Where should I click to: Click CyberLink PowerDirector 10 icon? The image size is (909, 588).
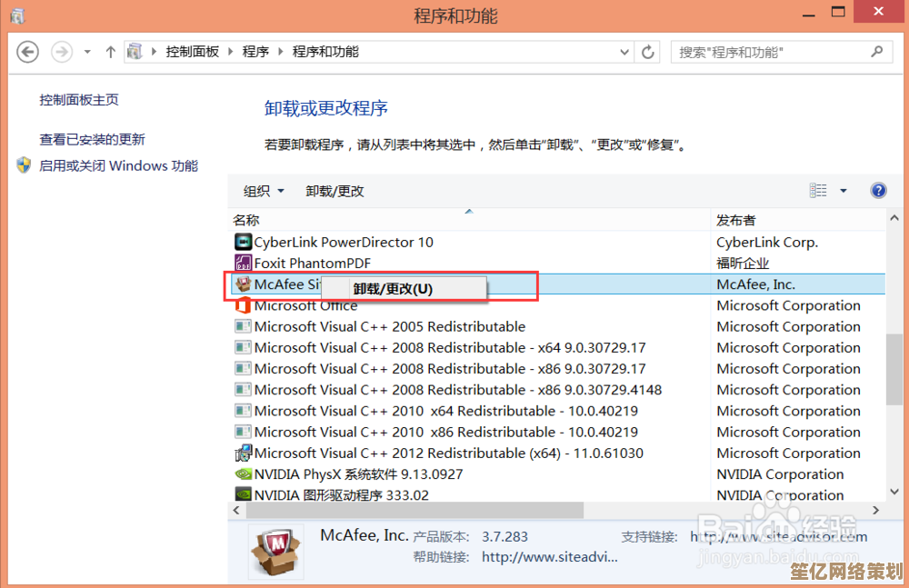[243, 242]
